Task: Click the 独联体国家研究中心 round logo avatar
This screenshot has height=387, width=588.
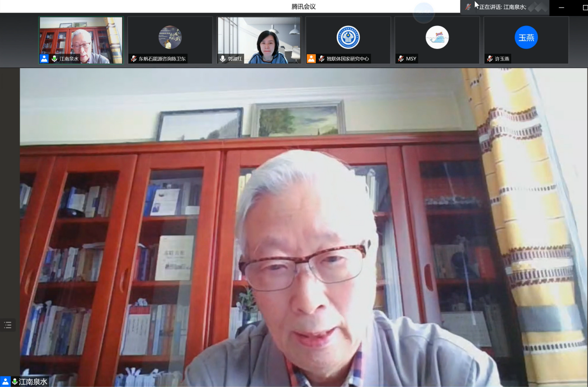Action: pyautogui.click(x=348, y=37)
